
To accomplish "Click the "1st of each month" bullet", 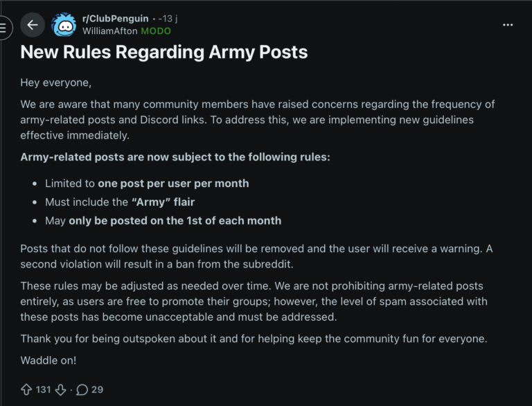I will 163,220.
